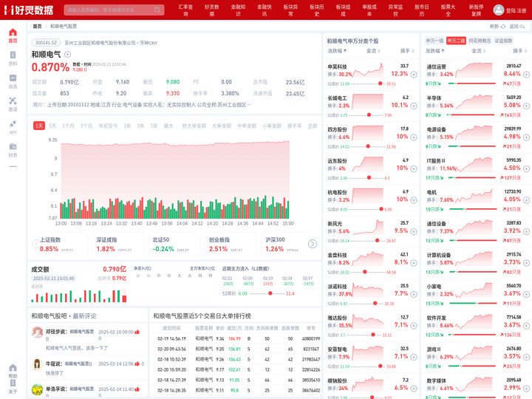The width and height of the screenshot is (532, 399).
Task: Add 四方股份 via its plus icon
Action: [414, 137]
